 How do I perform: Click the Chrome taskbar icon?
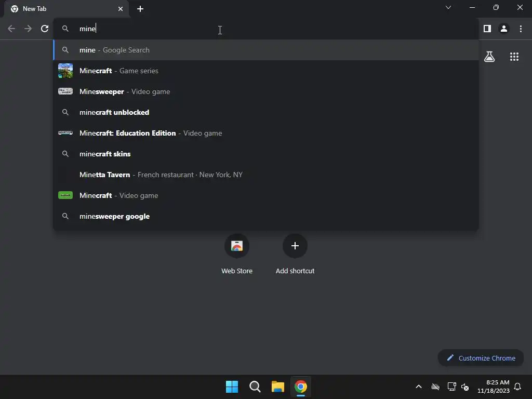(x=301, y=387)
